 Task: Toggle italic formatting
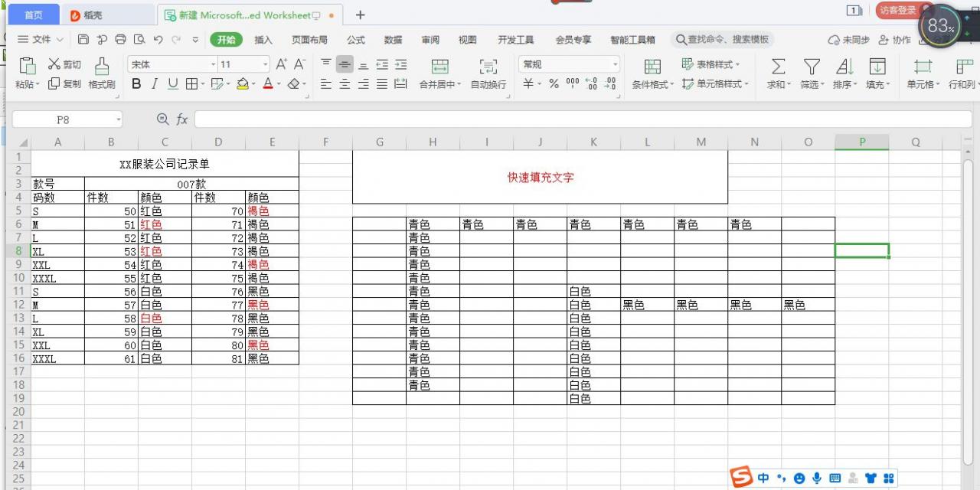point(155,83)
